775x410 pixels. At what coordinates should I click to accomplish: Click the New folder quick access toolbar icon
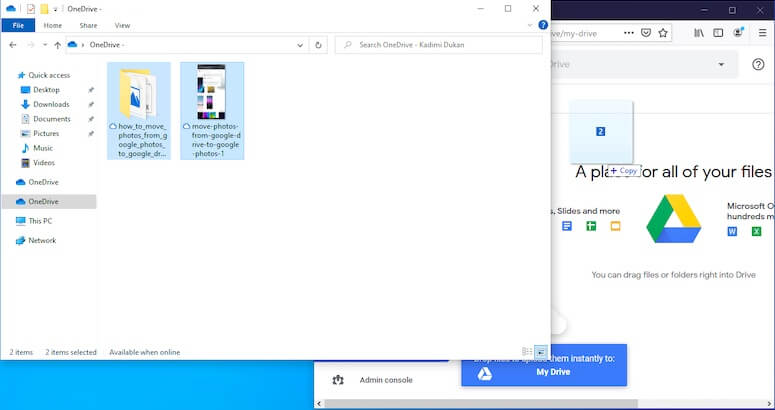point(44,9)
